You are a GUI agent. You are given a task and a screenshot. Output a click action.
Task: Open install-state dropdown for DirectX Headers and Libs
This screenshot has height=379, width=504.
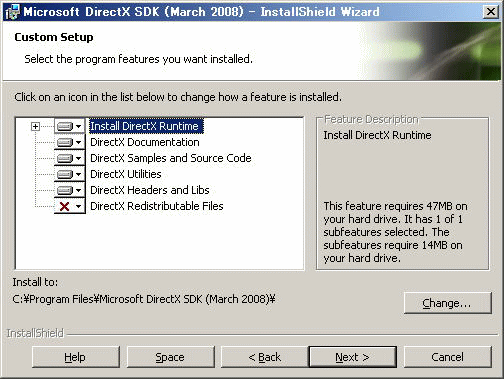point(70,190)
